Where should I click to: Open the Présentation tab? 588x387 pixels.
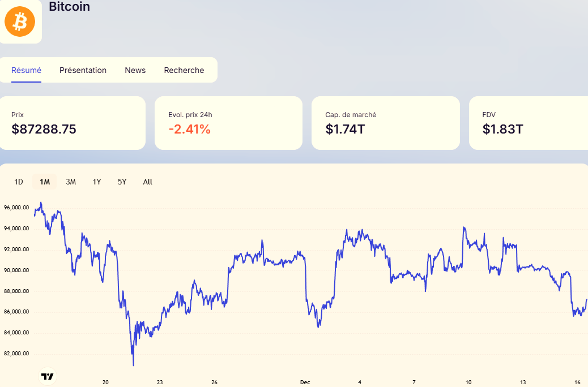83,70
